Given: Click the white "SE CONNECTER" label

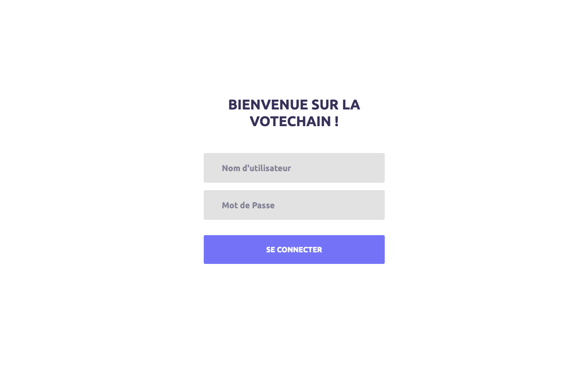Looking at the screenshot, I should coord(294,250).
